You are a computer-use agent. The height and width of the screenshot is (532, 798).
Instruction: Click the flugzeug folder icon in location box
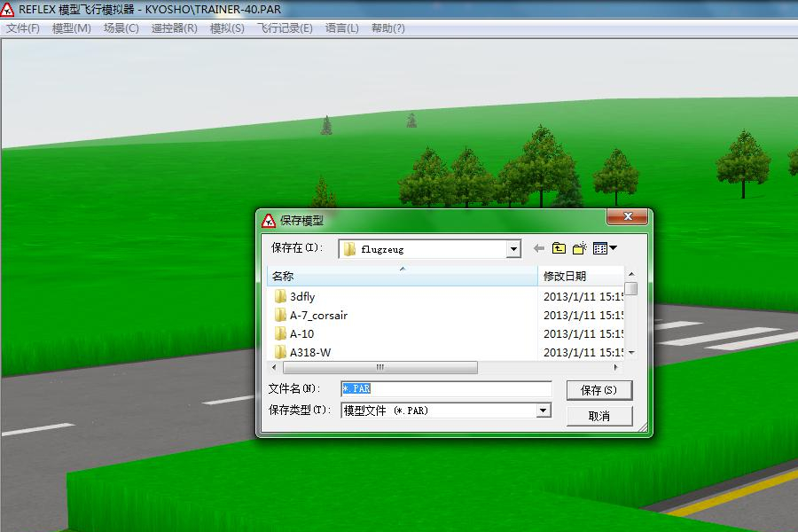pyautogui.click(x=349, y=249)
